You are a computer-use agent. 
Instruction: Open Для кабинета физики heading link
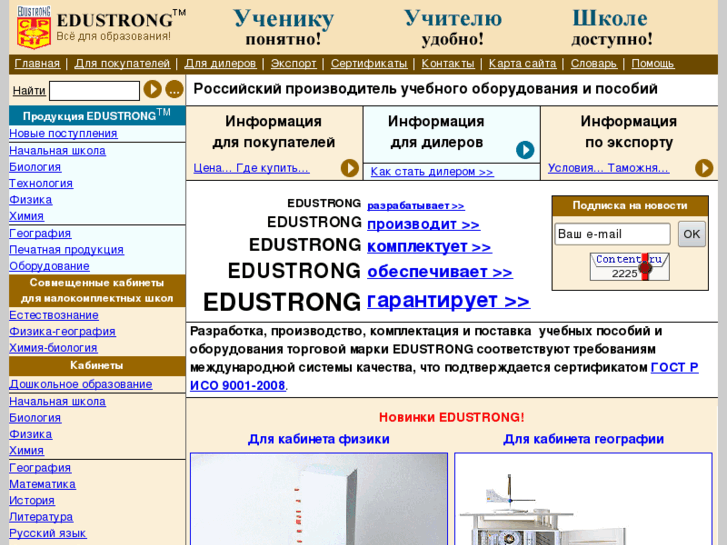pos(319,439)
